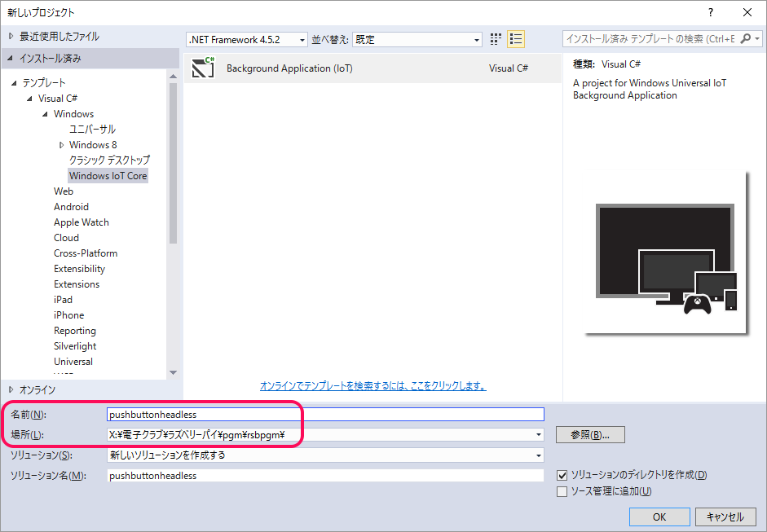Click the online template search link
Viewport: 767px width, 532px height.
372,385
